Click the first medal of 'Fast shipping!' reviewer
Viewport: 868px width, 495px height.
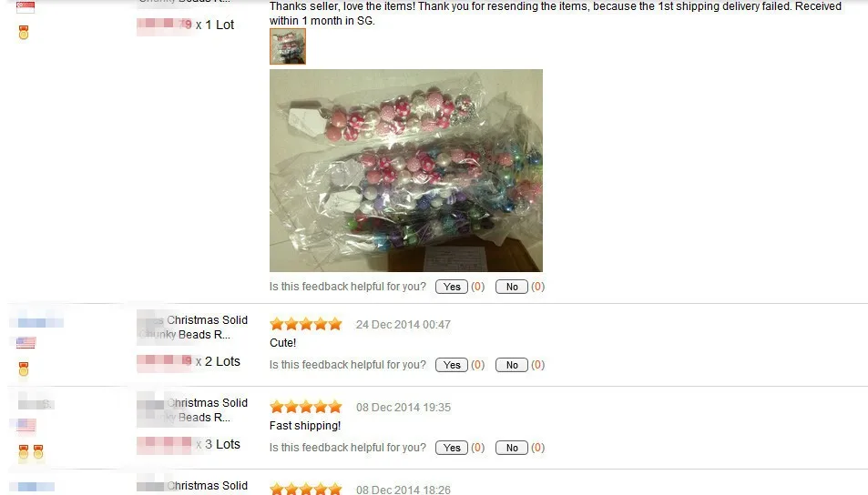tap(24, 452)
